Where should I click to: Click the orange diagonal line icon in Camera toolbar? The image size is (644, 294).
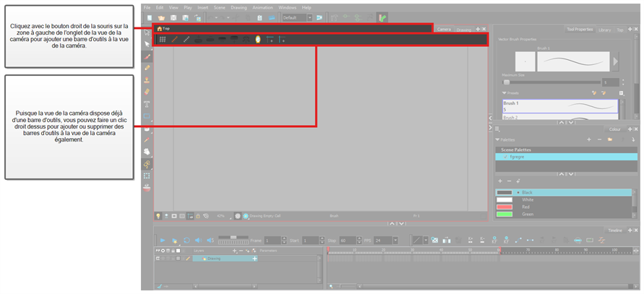click(175, 40)
